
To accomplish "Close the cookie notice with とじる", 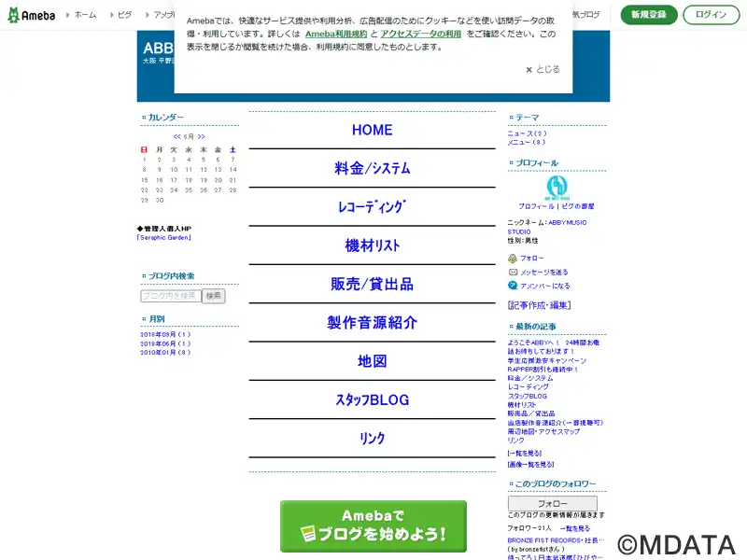I will click(543, 69).
